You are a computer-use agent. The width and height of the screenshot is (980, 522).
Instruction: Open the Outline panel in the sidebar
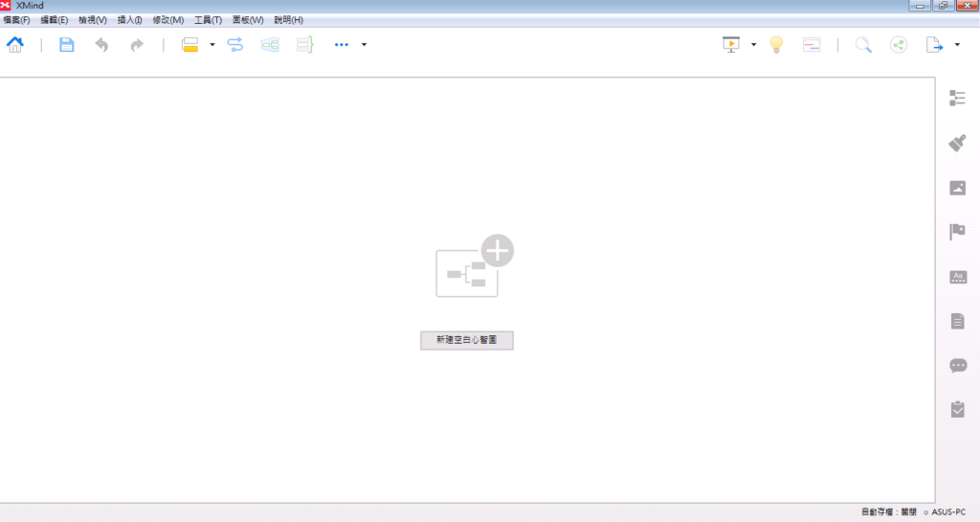click(x=957, y=98)
